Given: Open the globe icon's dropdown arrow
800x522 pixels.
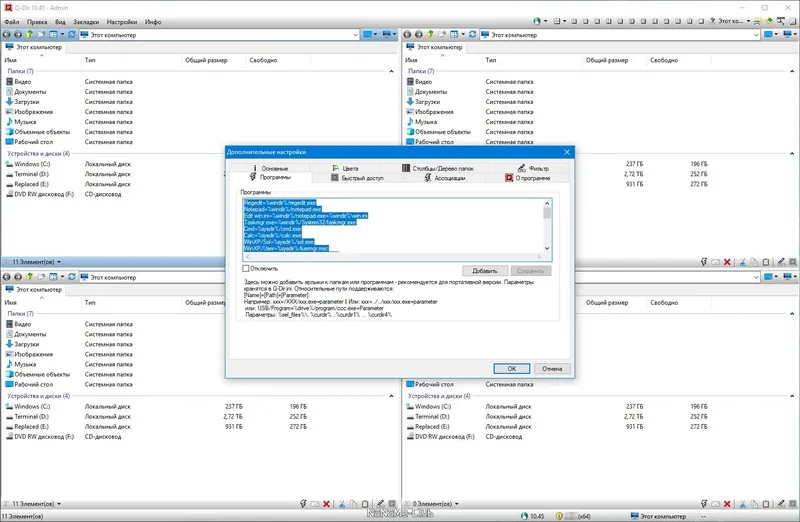Looking at the screenshot, I should [545, 21].
